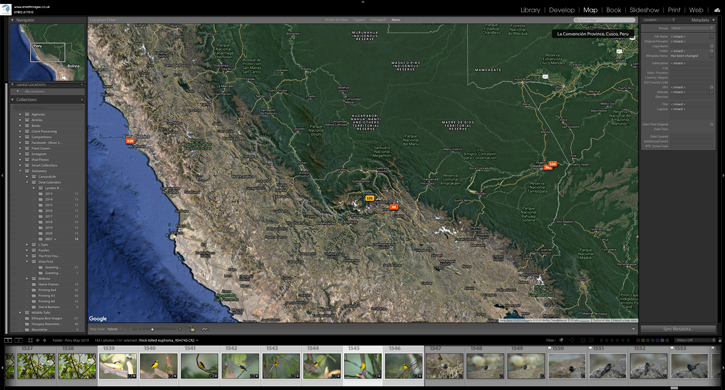
Task: Select the None location filter
Action: pos(396,20)
